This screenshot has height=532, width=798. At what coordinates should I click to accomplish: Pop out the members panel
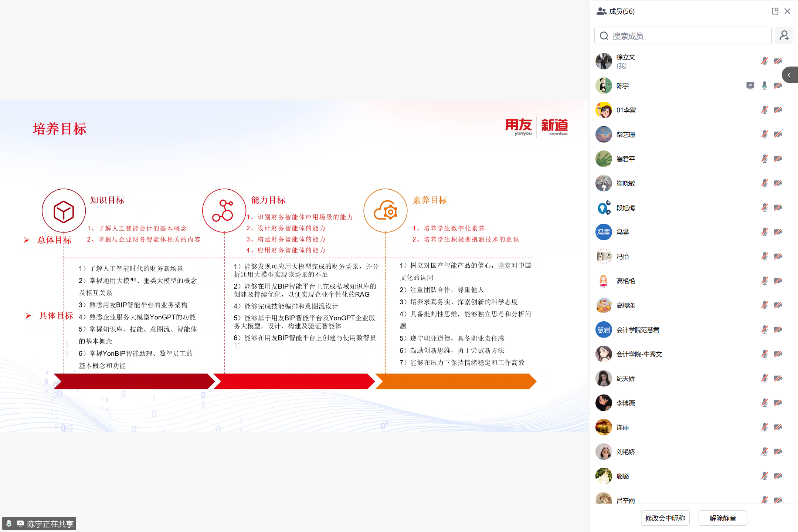(x=775, y=11)
